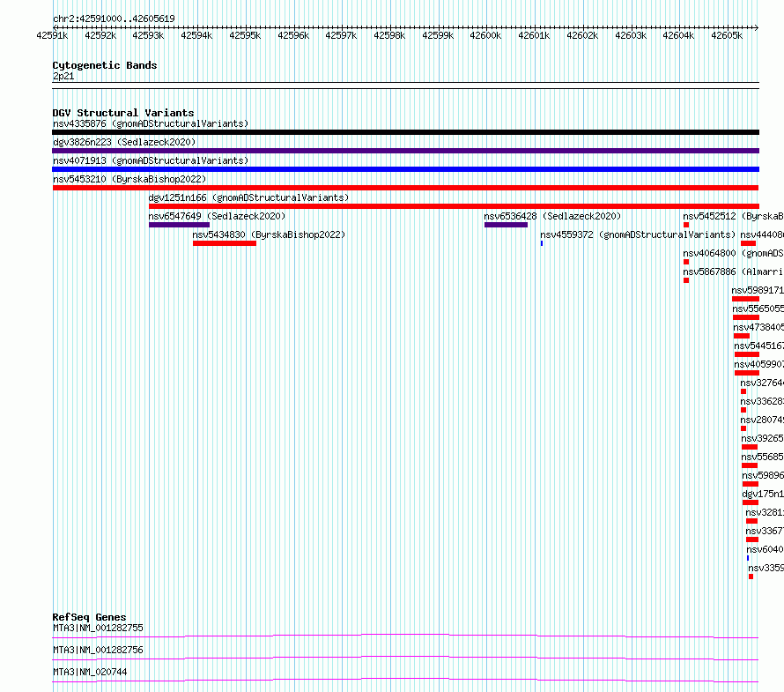Click the small red square under nsv5452512
784x692 pixels.
coord(686,225)
